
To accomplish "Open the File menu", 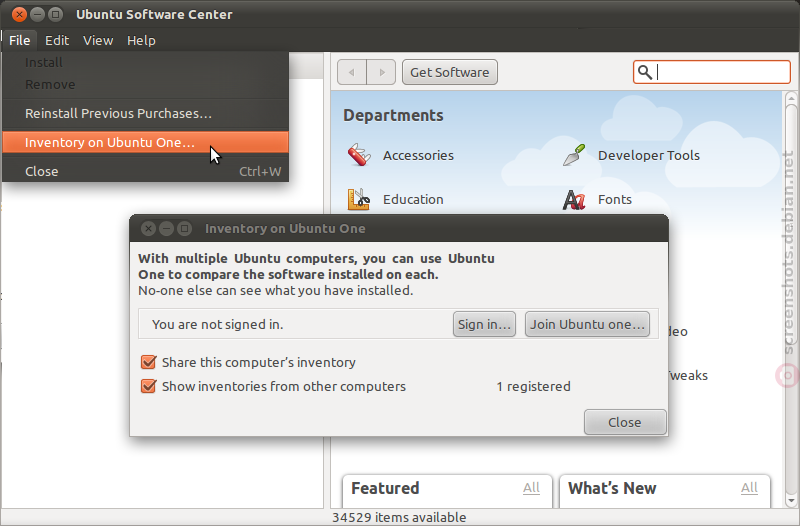I will [19, 40].
